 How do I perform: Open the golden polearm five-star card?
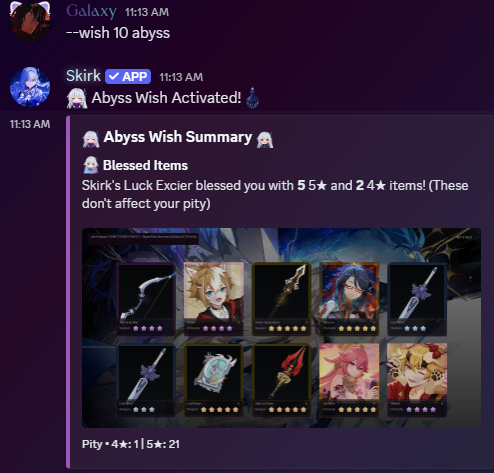tap(282, 299)
